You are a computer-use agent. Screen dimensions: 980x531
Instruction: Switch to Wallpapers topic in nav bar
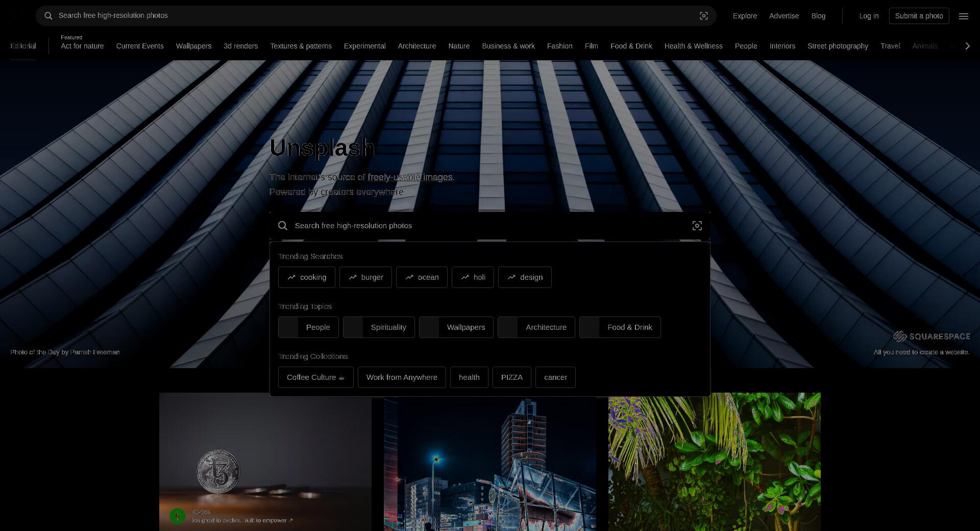tap(193, 46)
